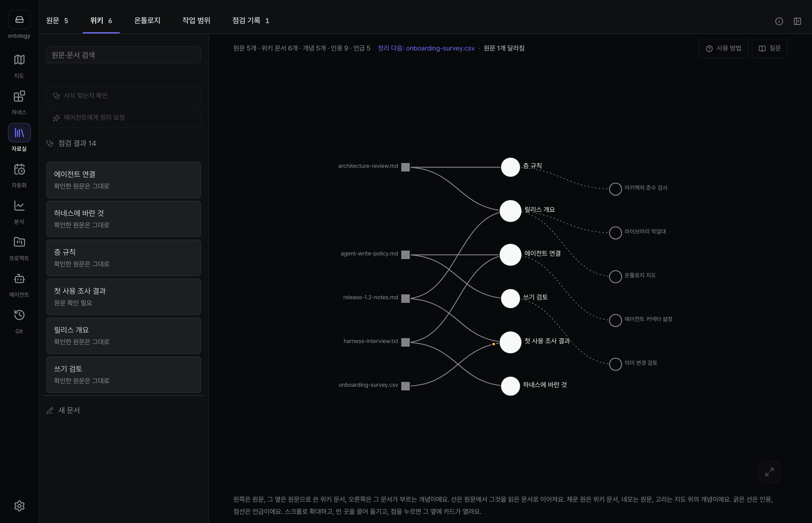Expand the graph to fullscreen
This screenshot has height=523, width=812.
point(769,472)
